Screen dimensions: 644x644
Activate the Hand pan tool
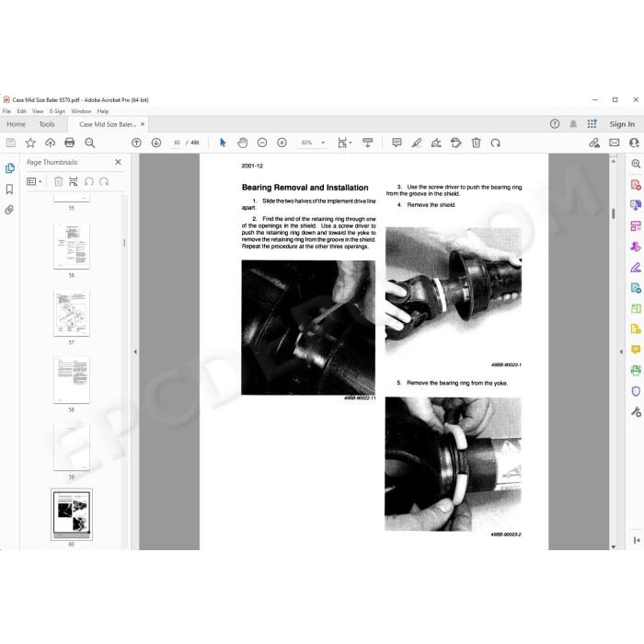[x=243, y=143]
